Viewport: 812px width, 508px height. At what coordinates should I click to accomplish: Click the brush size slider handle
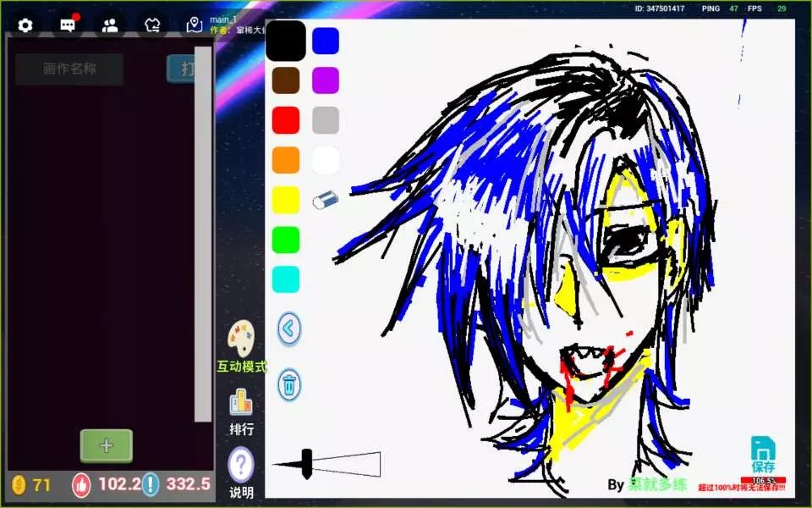[x=306, y=464]
